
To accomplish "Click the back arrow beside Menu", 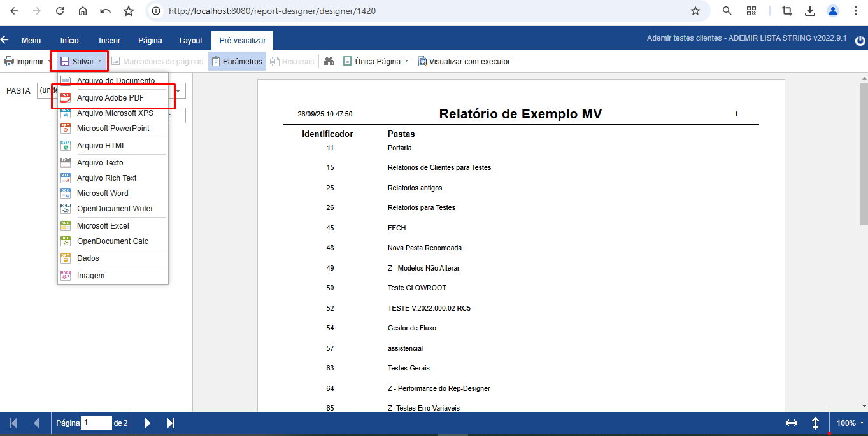I will [5, 40].
